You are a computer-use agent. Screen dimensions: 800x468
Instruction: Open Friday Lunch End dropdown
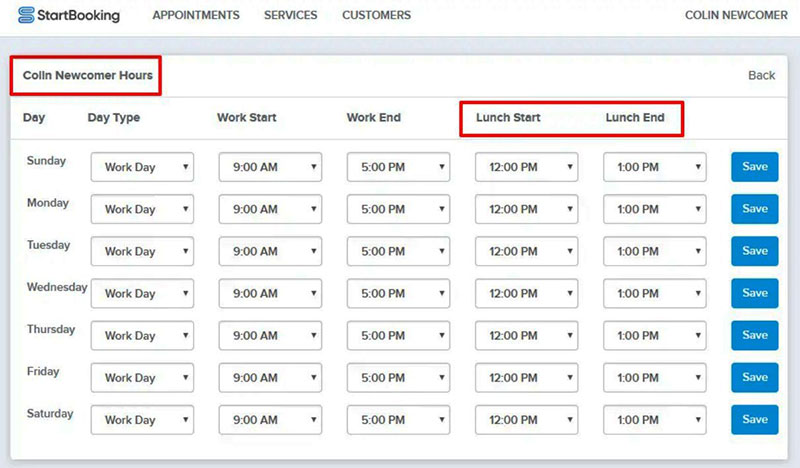point(655,378)
